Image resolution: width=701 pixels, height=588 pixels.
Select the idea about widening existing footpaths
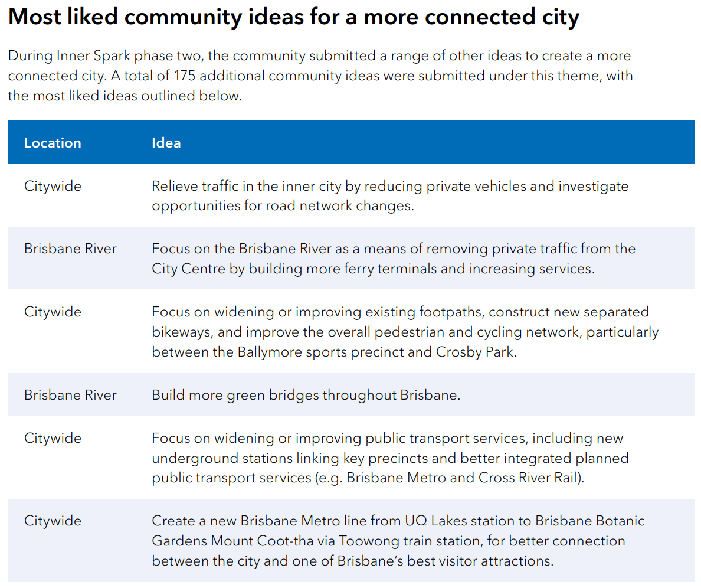coord(405,332)
